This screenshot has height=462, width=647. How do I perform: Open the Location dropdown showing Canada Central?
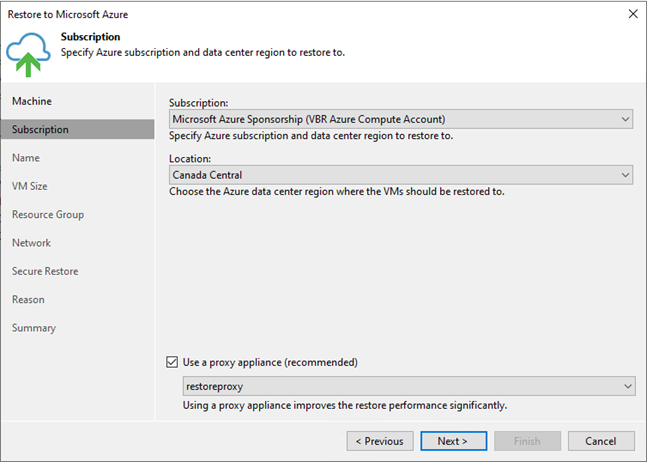pos(401,175)
